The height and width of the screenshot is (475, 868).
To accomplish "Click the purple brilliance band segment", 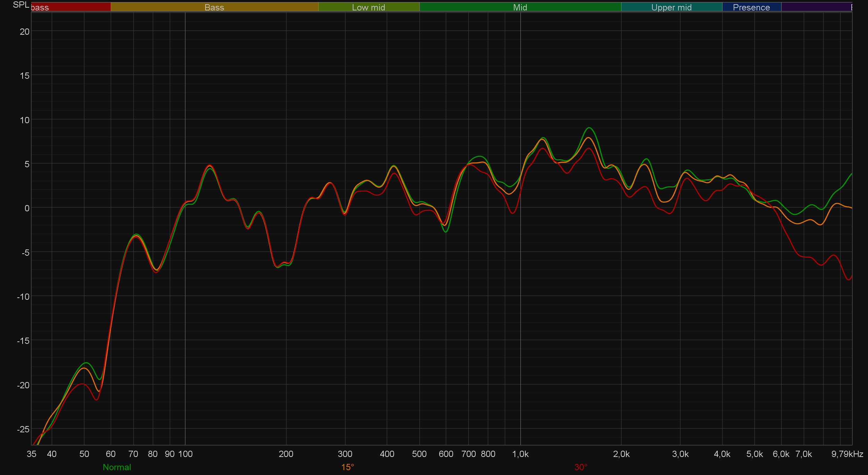I will click(x=816, y=7).
